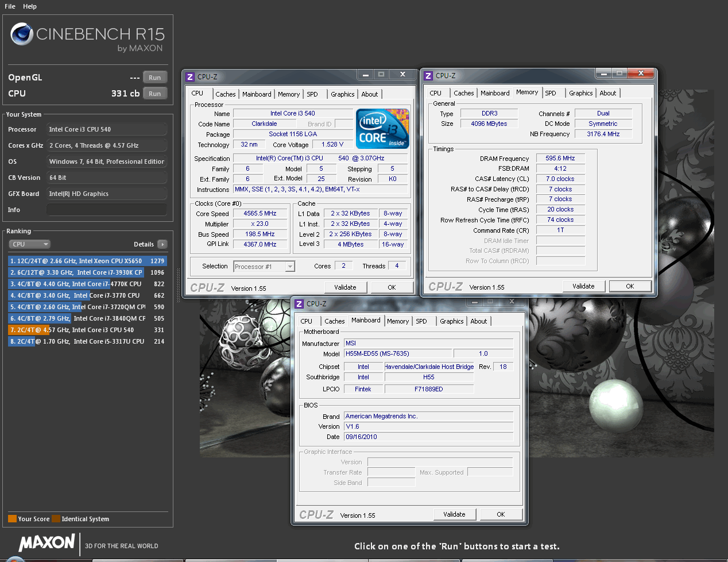This screenshot has height=562, width=728.
Task: Select the i7-3840QM ranking entry
Action: point(87,318)
